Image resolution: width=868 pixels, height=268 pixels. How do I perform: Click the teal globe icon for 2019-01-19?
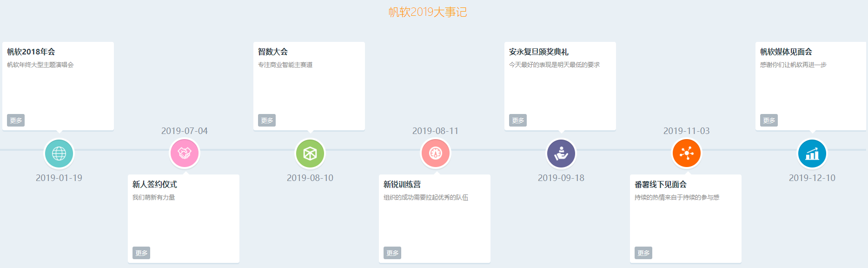pos(59,154)
